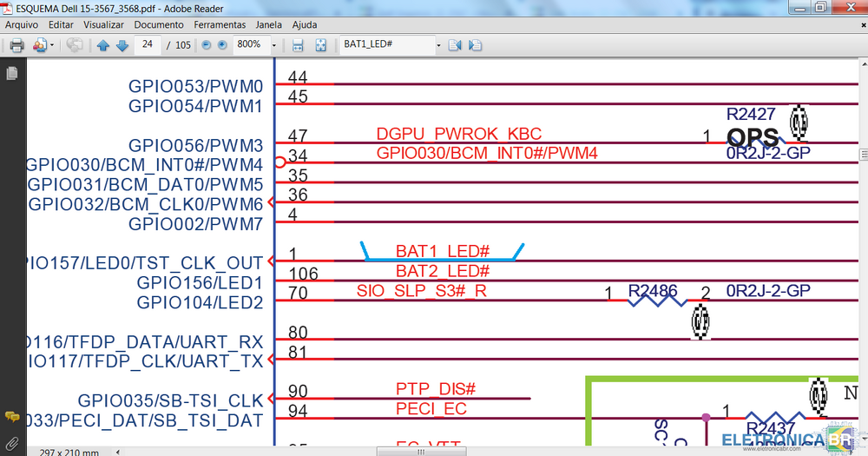Open the Ajuda menu

pyautogui.click(x=305, y=25)
